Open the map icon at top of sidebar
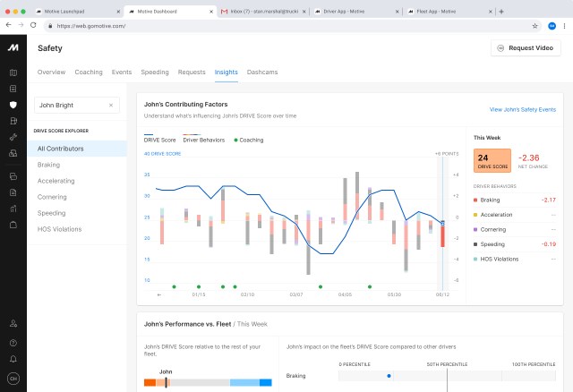This screenshot has height=392, width=573. (x=13, y=72)
